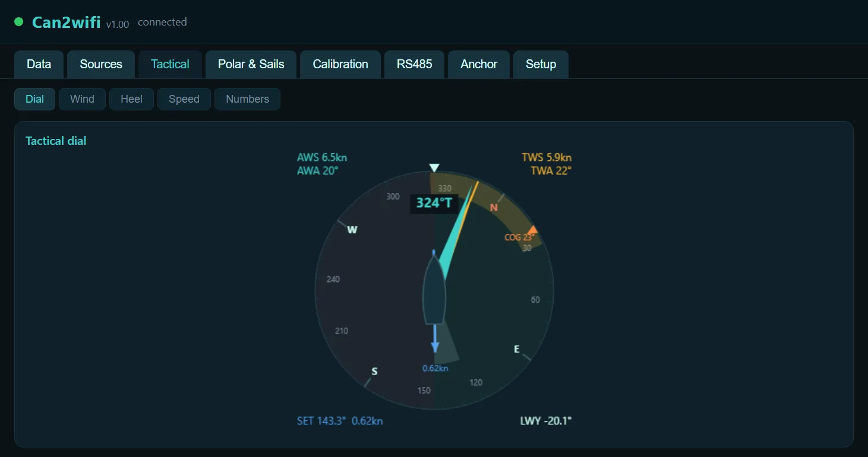This screenshot has width=868, height=457.
Task: Switch to the Sources tab
Action: point(101,64)
